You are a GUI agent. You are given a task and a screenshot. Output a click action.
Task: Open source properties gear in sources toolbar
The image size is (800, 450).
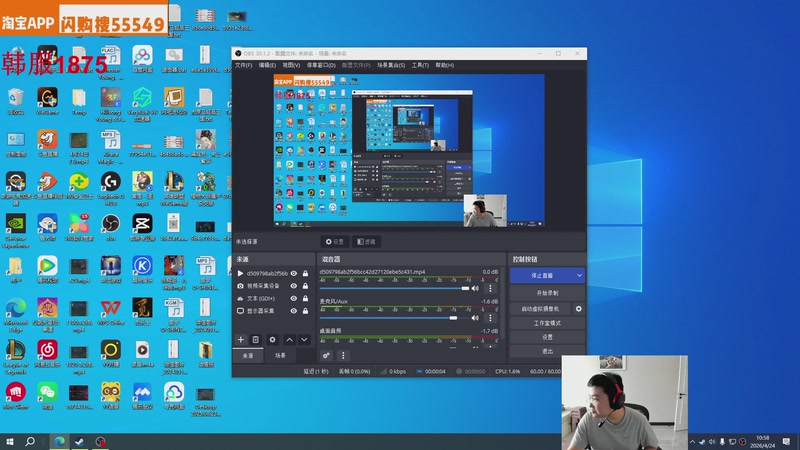[x=272, y=339]
